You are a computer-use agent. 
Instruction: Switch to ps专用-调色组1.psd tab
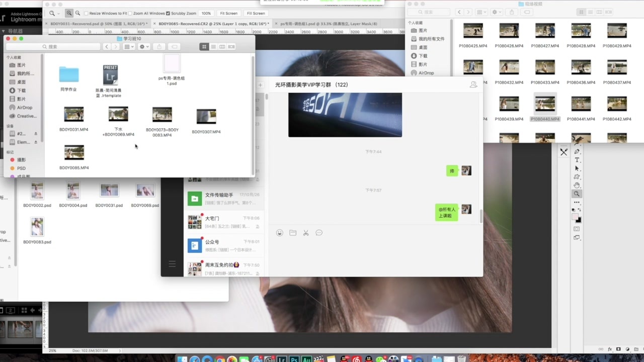pos(329,24)
